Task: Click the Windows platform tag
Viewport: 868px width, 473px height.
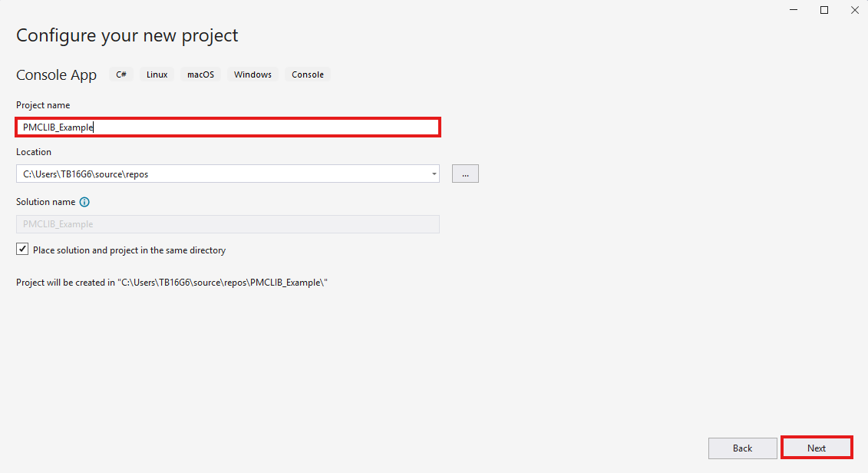Action: (x=252, y=74)
